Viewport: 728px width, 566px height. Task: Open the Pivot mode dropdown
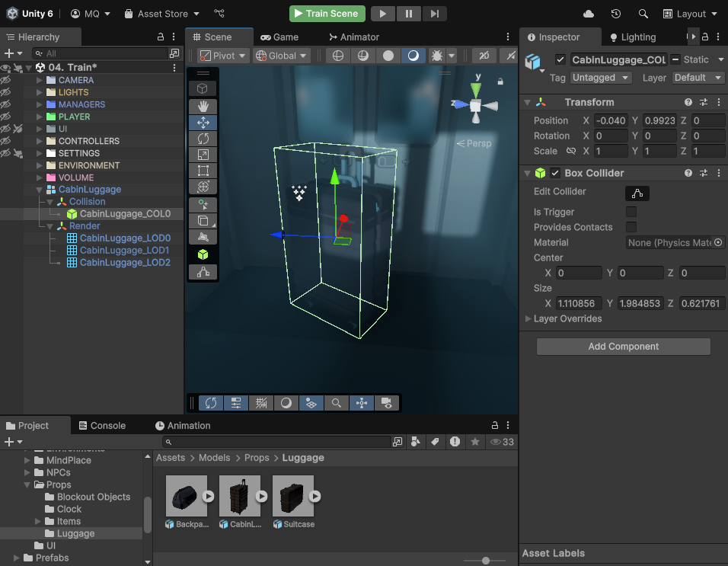tap(223, 56)
